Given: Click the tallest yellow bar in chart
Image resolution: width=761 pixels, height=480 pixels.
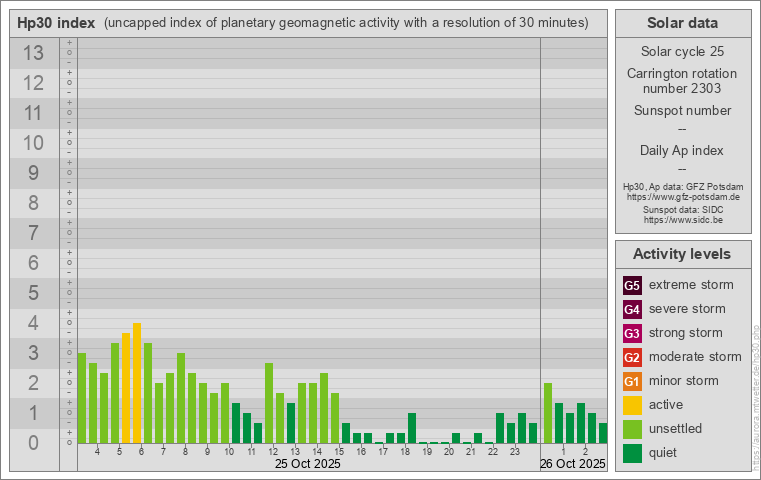Looking at the screenshot, I should [x=137, y=382].
